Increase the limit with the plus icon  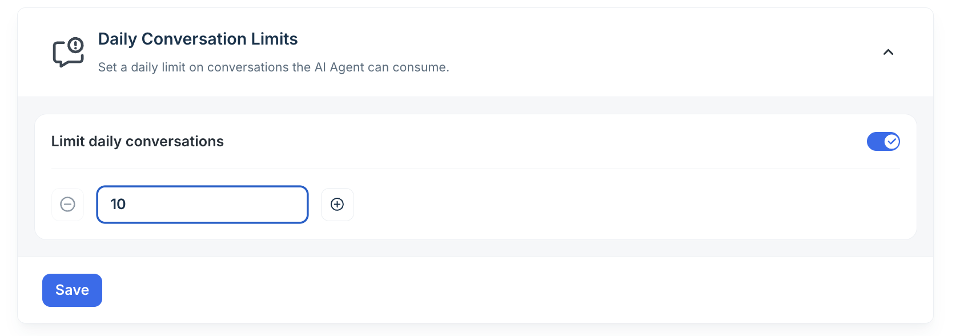(338, 204)
